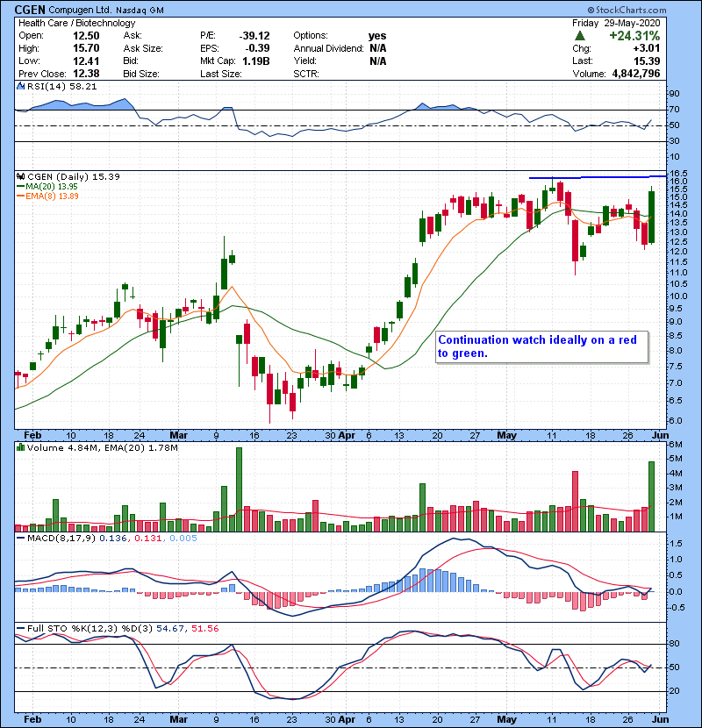The image size is (702, 728).
Task: Click the blue horizontal resistance line
Action: (x=597, y=177)
